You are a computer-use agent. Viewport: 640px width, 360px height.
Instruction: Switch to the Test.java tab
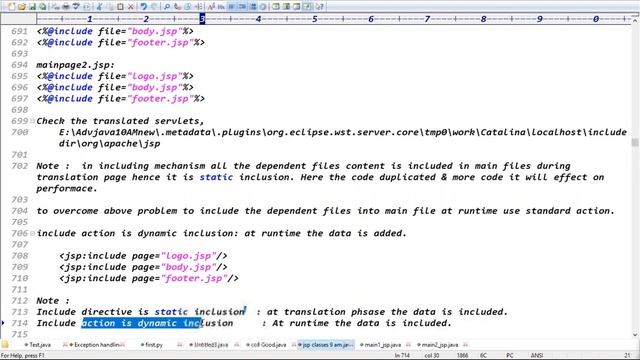(38, 345)
